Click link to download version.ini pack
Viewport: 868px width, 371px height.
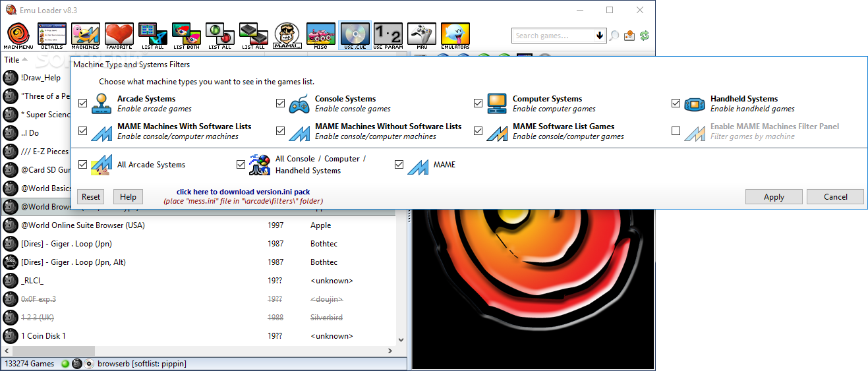243,192
